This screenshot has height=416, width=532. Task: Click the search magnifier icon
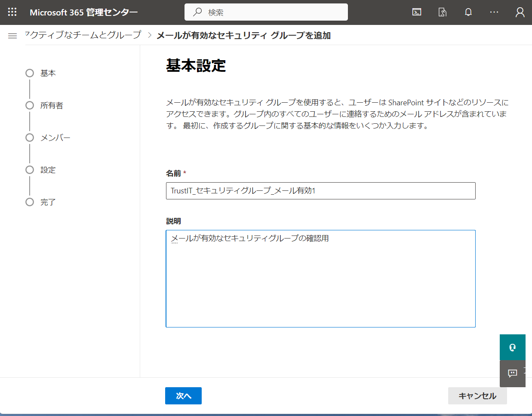pos(197,12)
